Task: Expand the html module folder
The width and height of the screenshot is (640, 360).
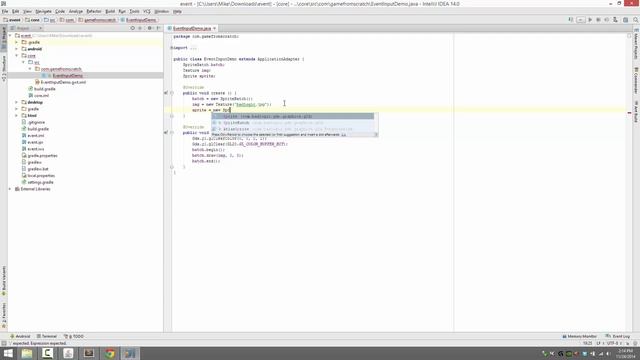Action: coord(17,116)
